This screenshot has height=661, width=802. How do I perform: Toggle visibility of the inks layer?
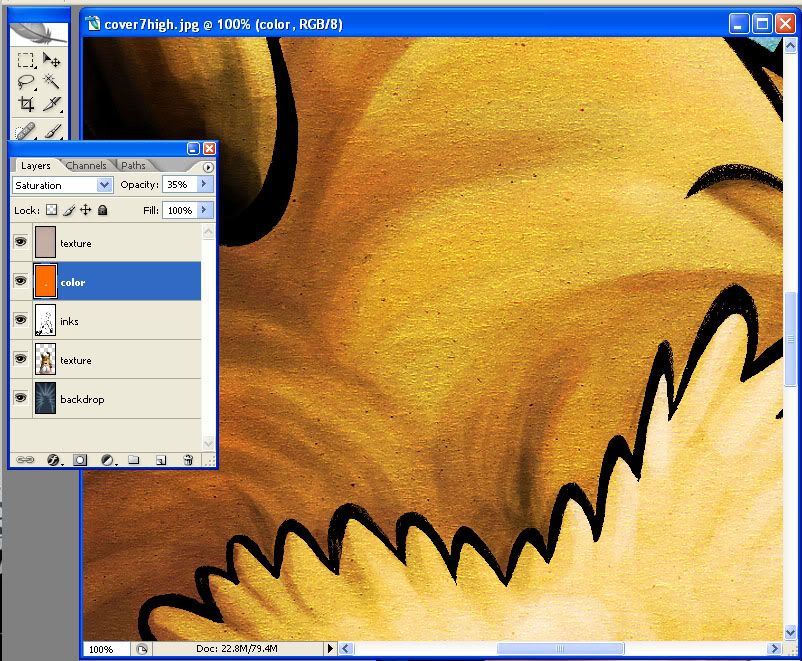tap(20, 321)
